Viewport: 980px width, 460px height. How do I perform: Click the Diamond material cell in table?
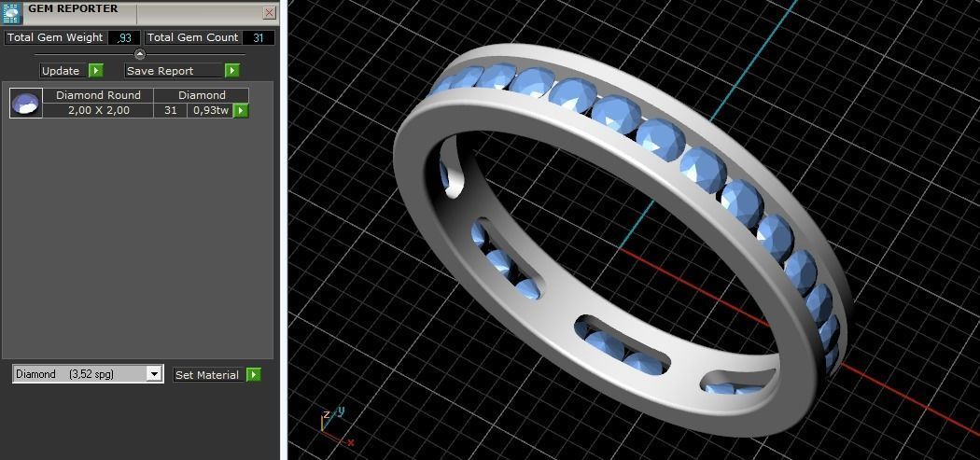pos(202,95)
